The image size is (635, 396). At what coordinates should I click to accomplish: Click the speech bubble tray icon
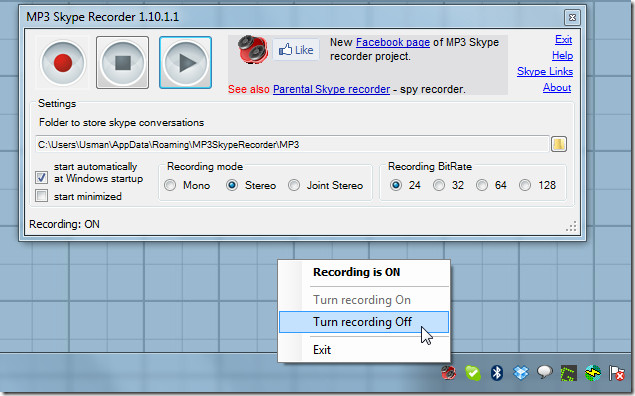tap(545, 372)
